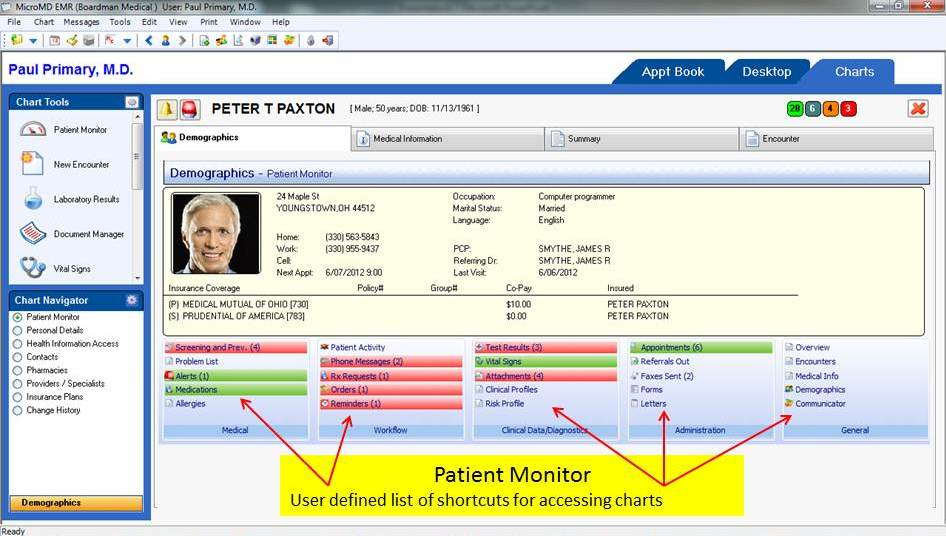
Task: Click red 3 counter badge
Action: (848, 109)
